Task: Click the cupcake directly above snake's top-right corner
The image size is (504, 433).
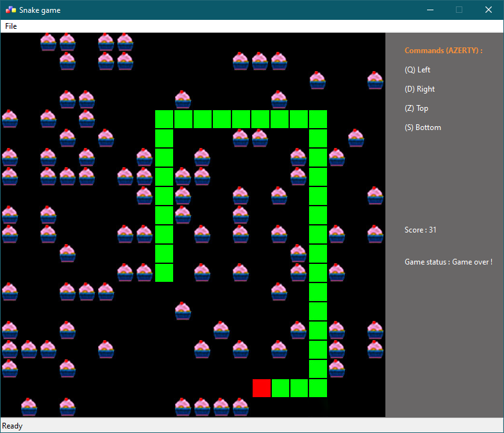Action: [317, 80]
